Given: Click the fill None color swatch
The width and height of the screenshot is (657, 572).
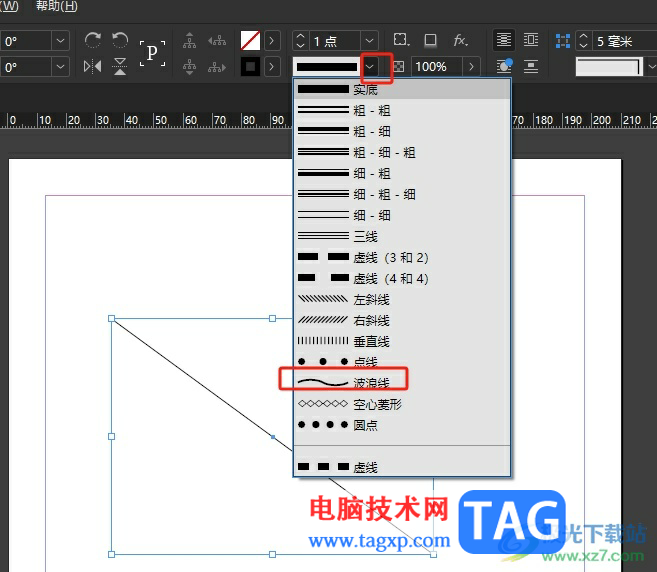Looking at the screenshot, I should (x=250, y=41).
